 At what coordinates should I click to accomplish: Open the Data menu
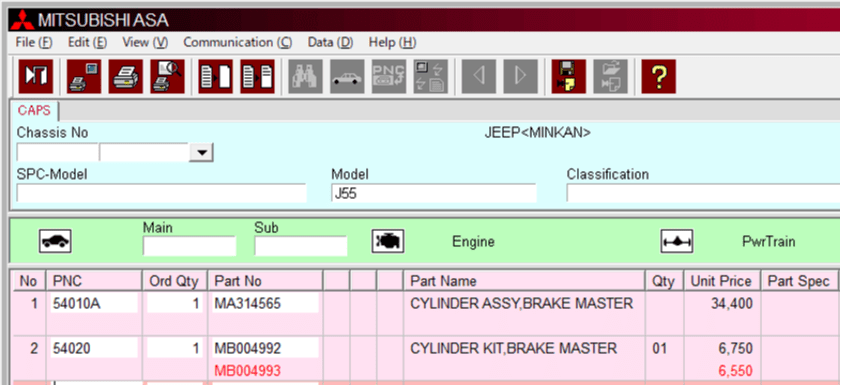tap(330, 42)
